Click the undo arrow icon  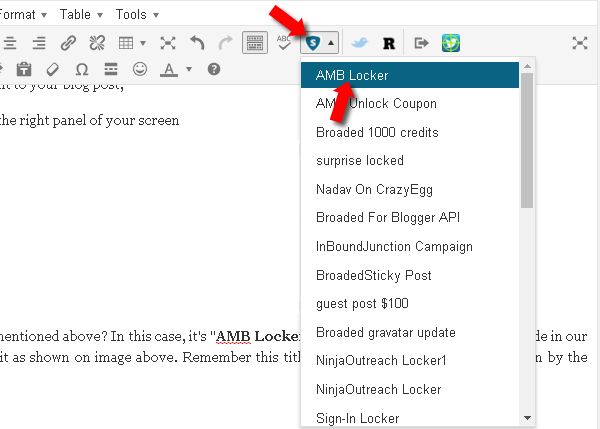(x=197, y=43)
